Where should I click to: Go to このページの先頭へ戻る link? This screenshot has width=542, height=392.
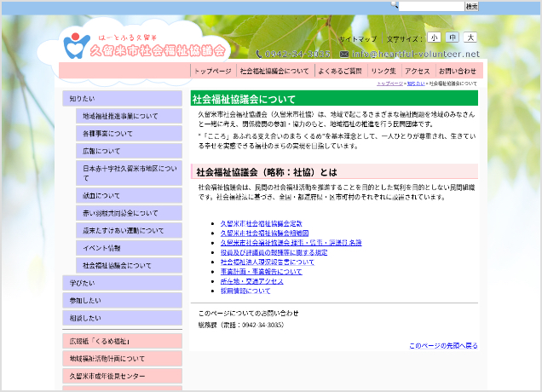[443, 346]
